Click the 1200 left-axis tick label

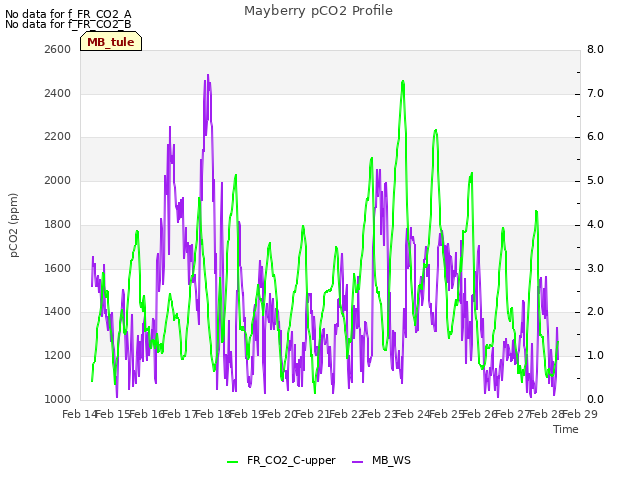[x=58, y=356]
